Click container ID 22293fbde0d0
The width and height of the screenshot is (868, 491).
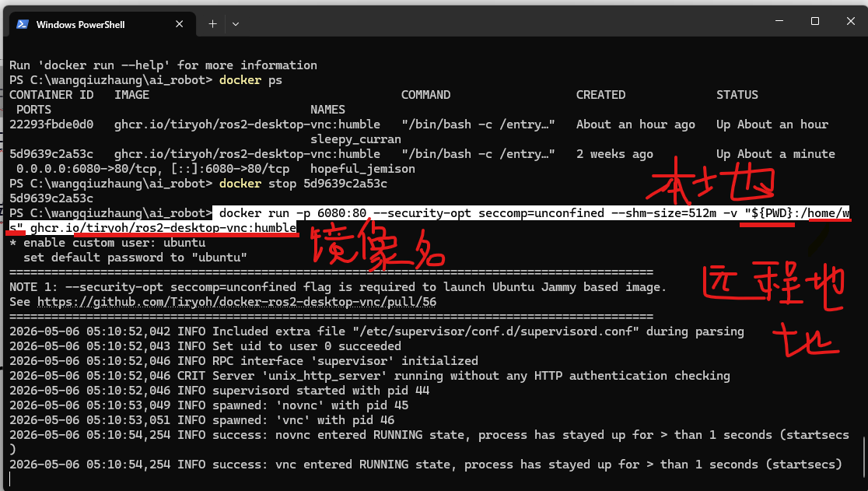tap(51, 125)
